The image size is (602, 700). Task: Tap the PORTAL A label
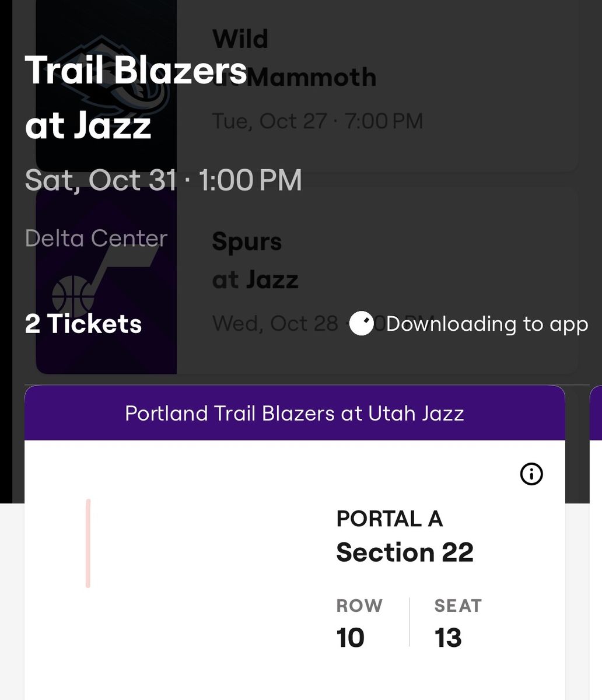(x=390, y=518)
